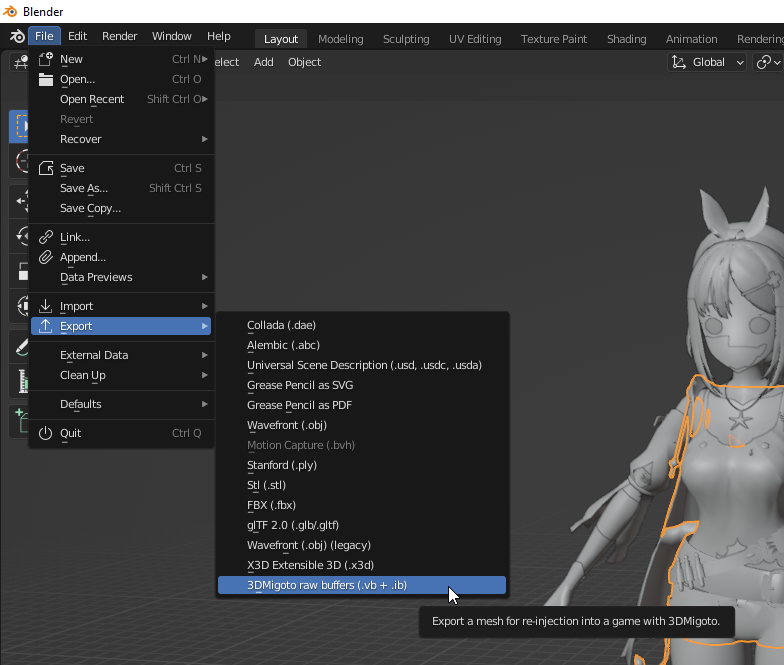Screen dimensions: 784x665
Task: Expand the Data Previews submenu
Action: [x=121, y=277]
